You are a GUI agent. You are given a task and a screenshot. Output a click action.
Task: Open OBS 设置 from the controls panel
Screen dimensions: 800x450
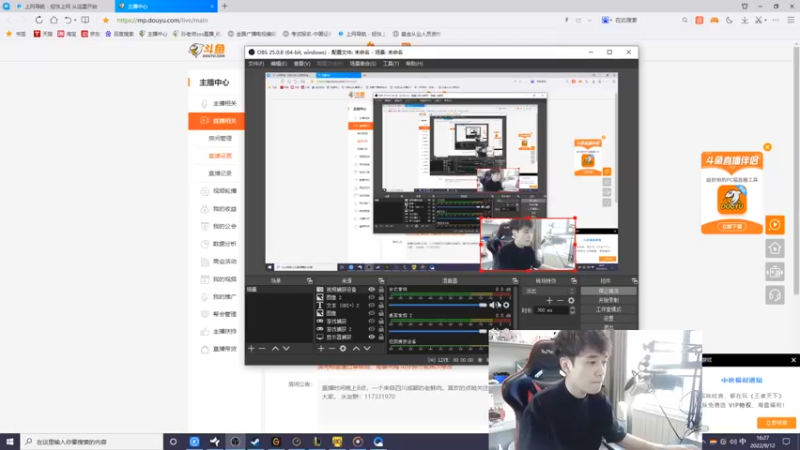pos(609,318)
